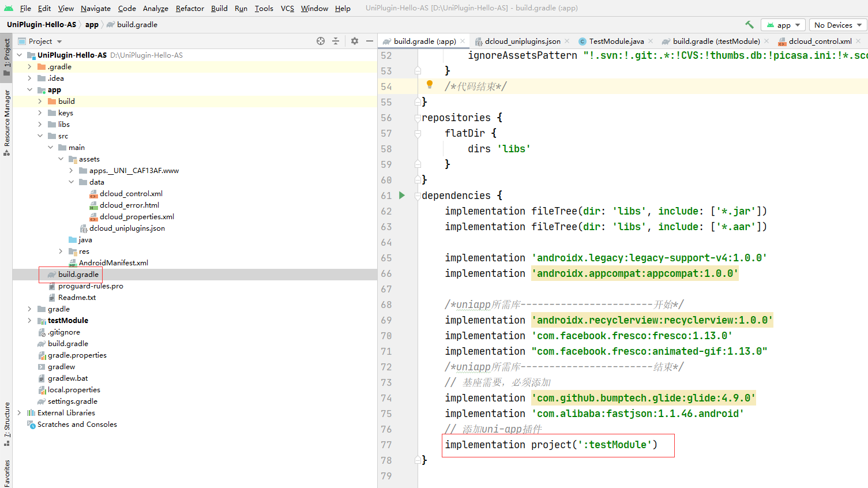868x488 pixels.
Task: Click the Make Project hammer icon
Action: (x=749, y=25)
